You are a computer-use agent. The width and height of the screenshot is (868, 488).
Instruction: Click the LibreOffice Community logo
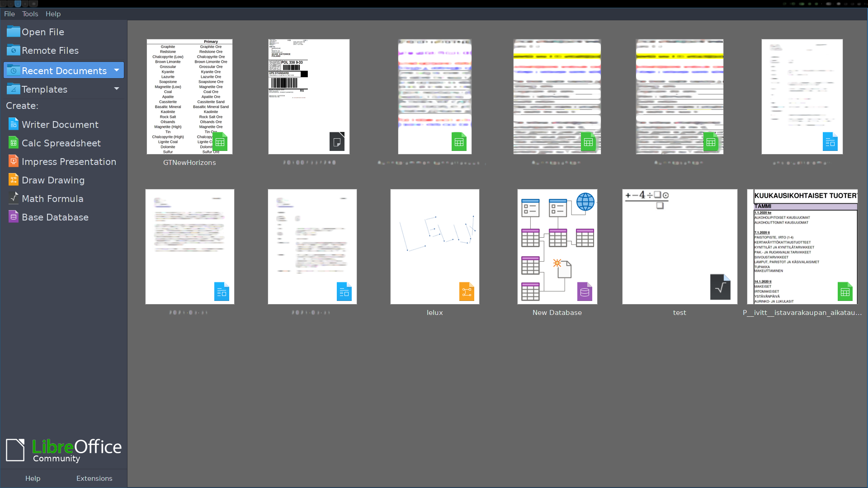[63, 450]
